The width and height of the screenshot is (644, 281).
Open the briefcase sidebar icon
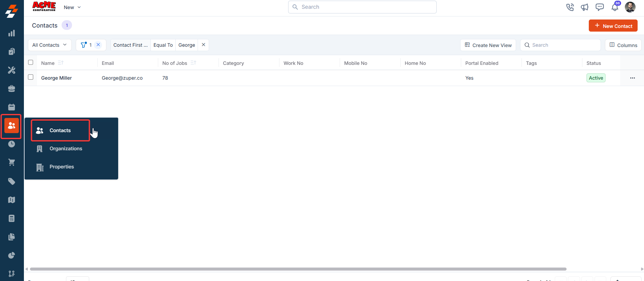coord(11,89)
